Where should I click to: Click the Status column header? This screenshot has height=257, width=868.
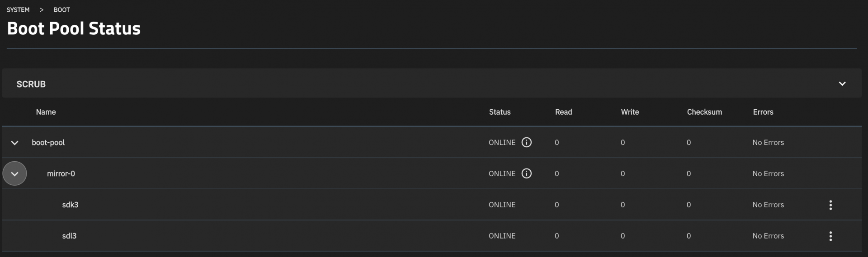click(500, 112)
